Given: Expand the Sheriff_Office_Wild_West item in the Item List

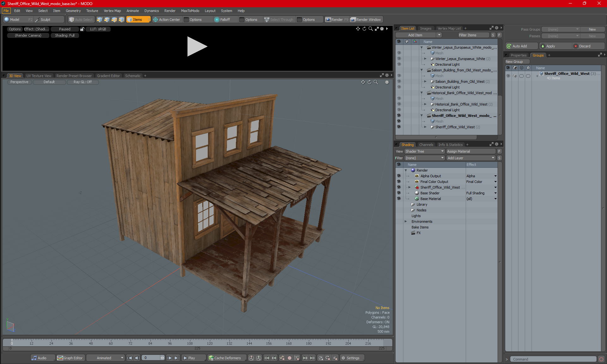Looking at the screenshot, I should 425,127.
